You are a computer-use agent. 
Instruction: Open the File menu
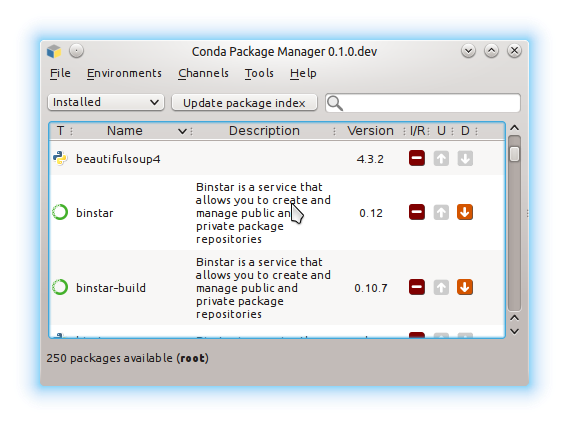(60, 73)
